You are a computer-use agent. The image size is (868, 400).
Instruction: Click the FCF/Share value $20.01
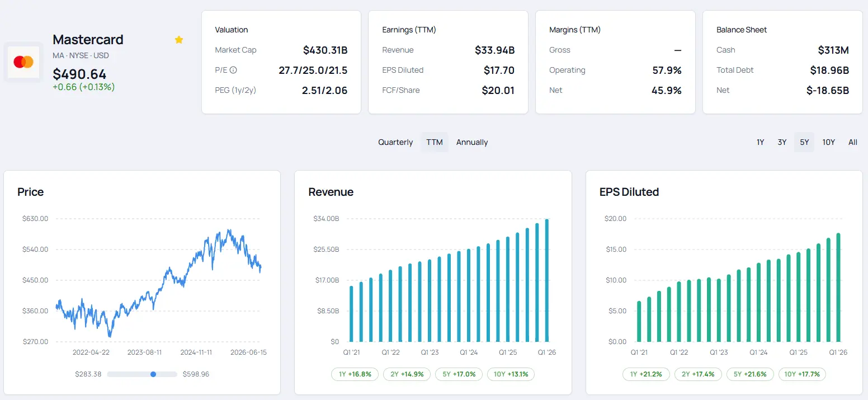498,90
